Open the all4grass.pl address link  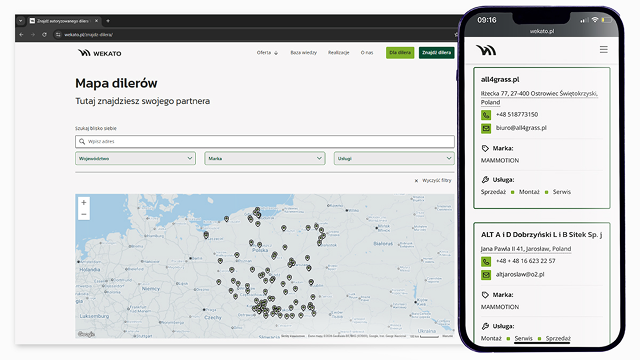539,98
